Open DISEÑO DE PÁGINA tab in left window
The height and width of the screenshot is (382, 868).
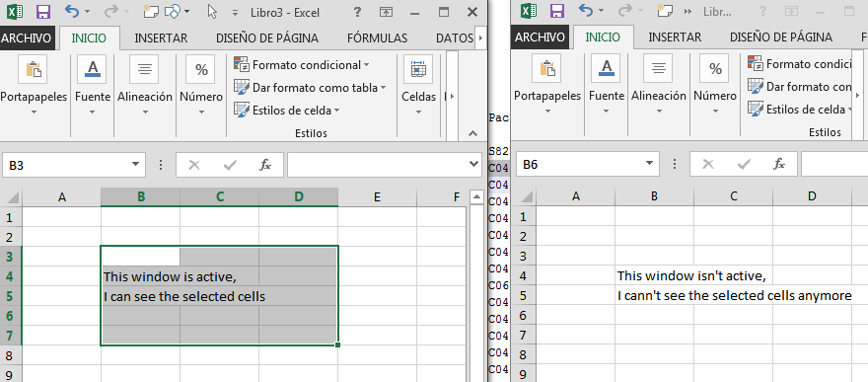pos(267,38)
